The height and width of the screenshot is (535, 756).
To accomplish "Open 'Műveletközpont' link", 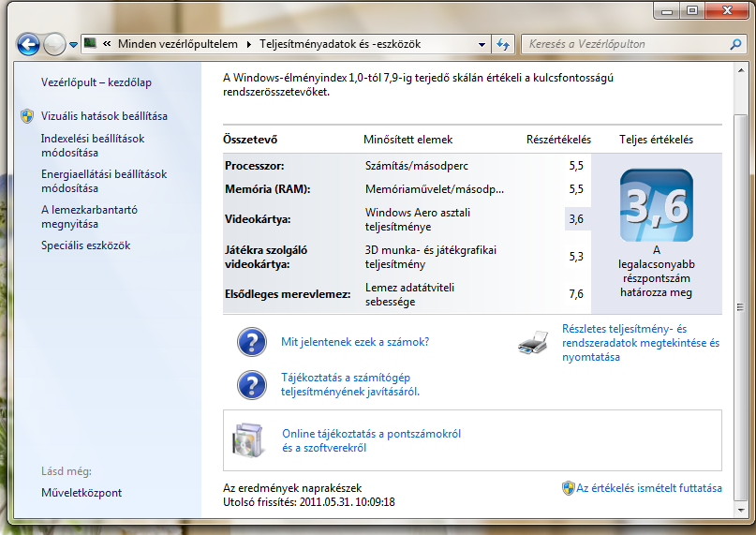I will [x=82, y=493].
